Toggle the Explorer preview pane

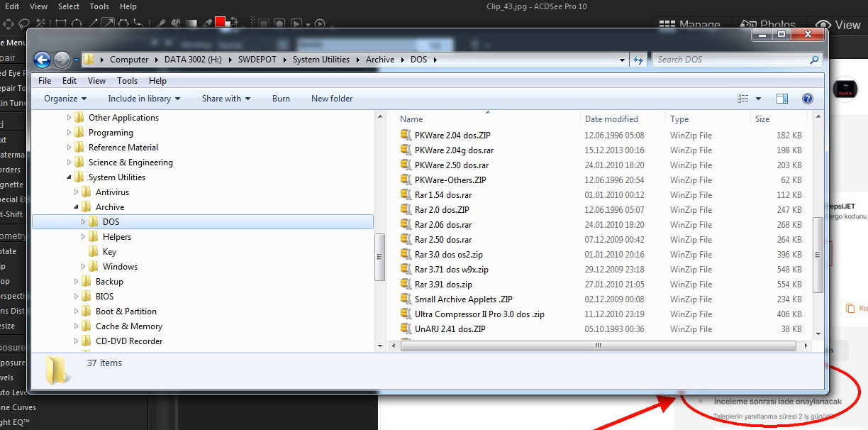(x=782, y=99)
